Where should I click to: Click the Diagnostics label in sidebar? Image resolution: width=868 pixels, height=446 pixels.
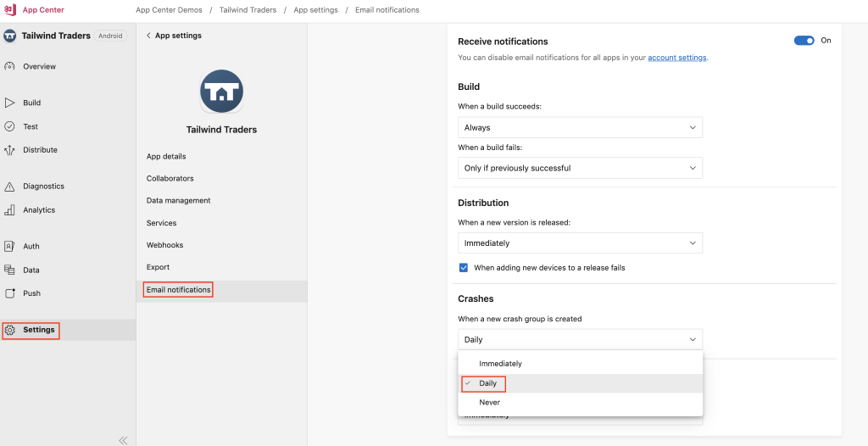43,187
